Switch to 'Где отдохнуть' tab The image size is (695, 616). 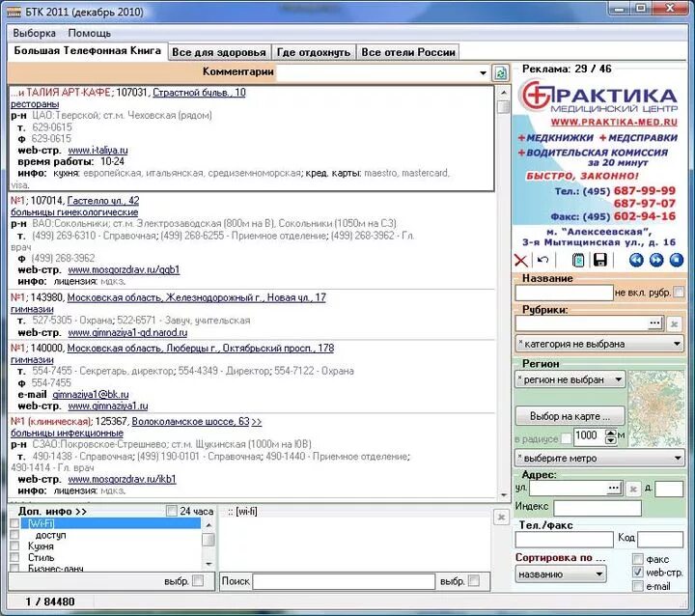pyautogui.click(x=314, y=52)
